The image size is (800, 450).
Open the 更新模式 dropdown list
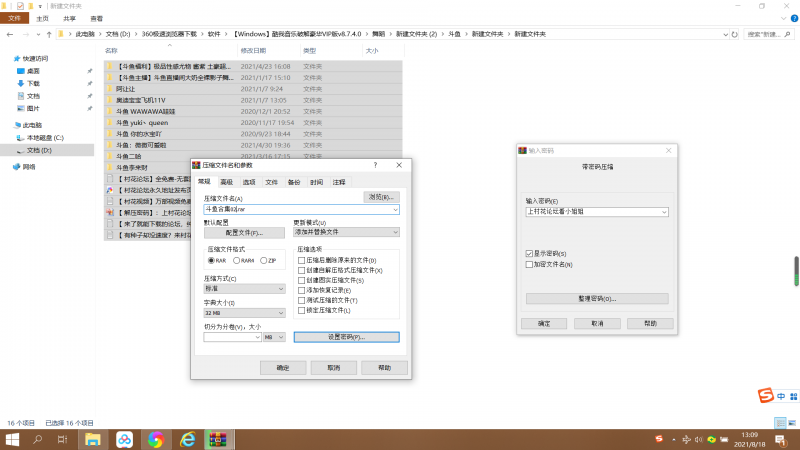(346, 231)
